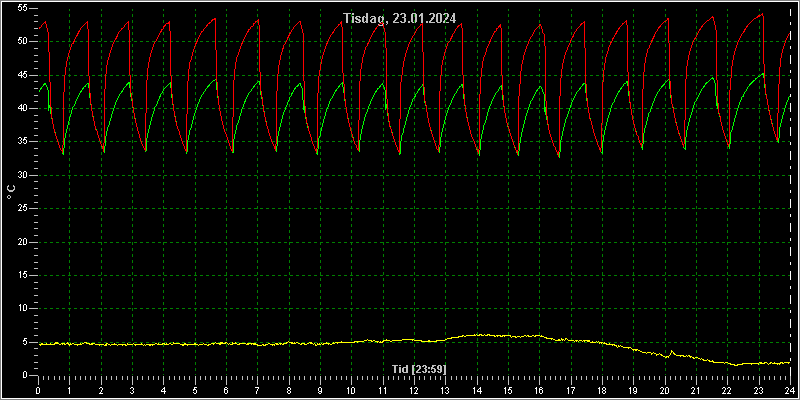Click the red curve's peak near hour 23
800x400 pixels.
click(x=762, y=14)
